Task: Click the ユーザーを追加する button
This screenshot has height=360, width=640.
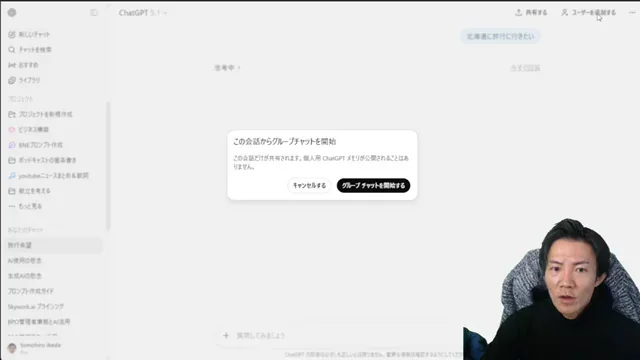Action: click(x=588, y=13)
